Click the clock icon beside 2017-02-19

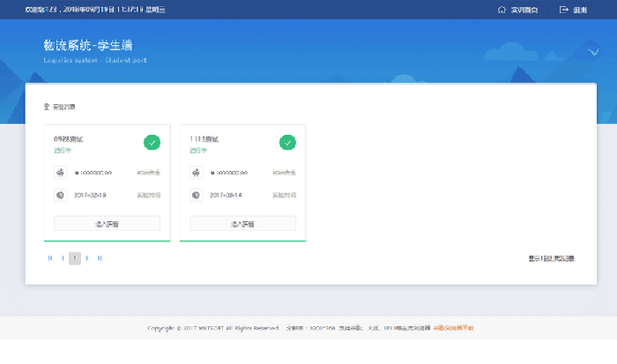(x=60, y=195)
